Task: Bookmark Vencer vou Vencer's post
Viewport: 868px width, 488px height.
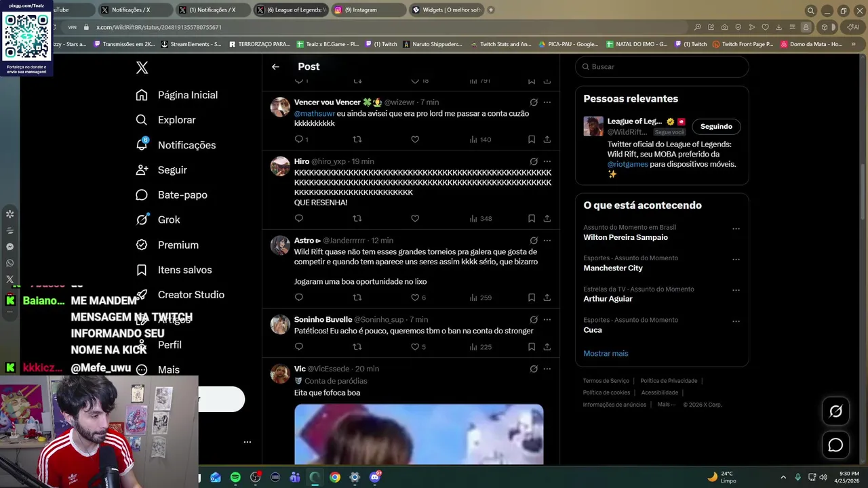Action: [532, 140]
